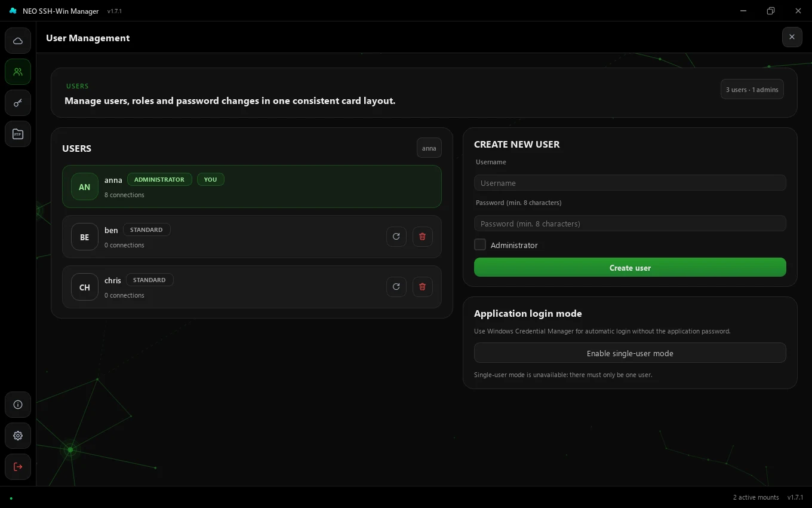Image resolution: width=812 pixels, height=508 pixels.
Task: Click the Application login mode heading
Action: pyautogui.click(x=528, y=313)
